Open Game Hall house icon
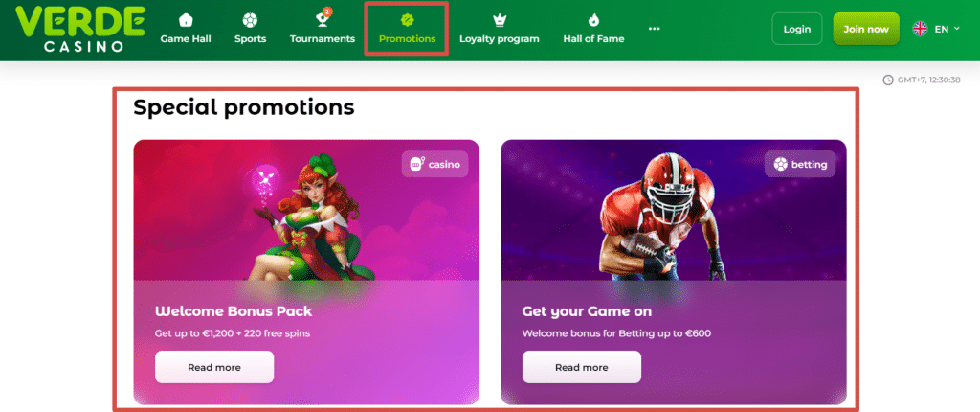Screen dimensions: 980x412 (186, 20)
